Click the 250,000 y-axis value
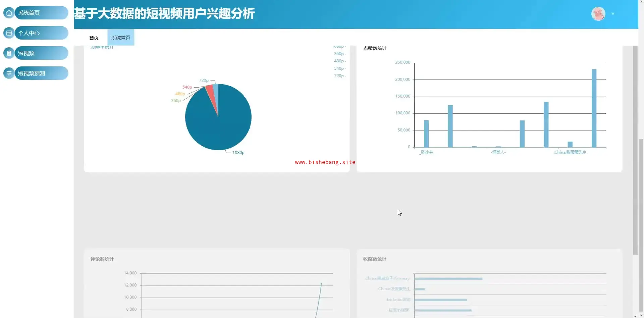Viewport: 644px width, 318px height. click(402, 62)
